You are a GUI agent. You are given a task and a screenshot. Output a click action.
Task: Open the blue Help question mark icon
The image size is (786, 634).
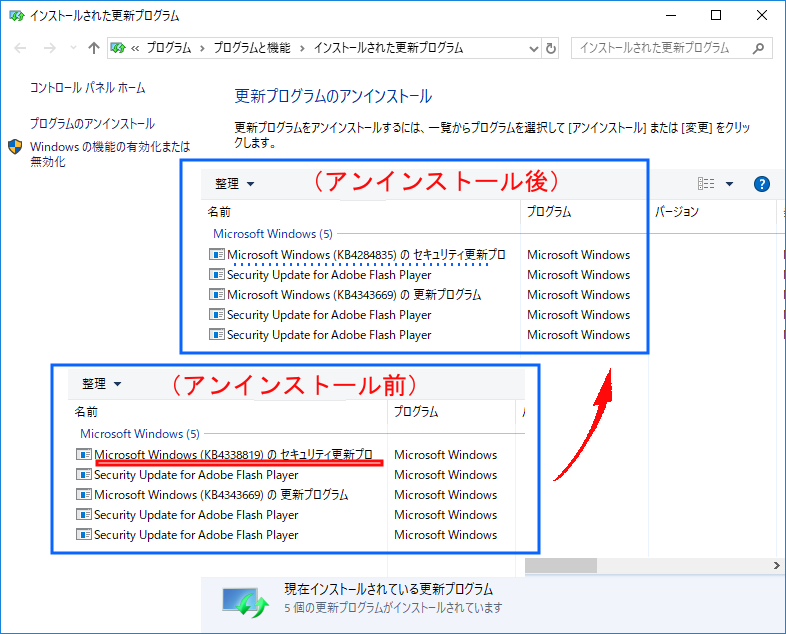(x=761, y=184)
